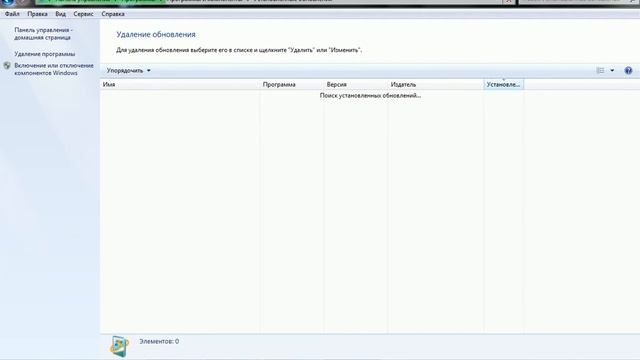Sort by Издатель column header
This screenshot has height=360, width=640.
pyautogui.click(x=436, y=84)
